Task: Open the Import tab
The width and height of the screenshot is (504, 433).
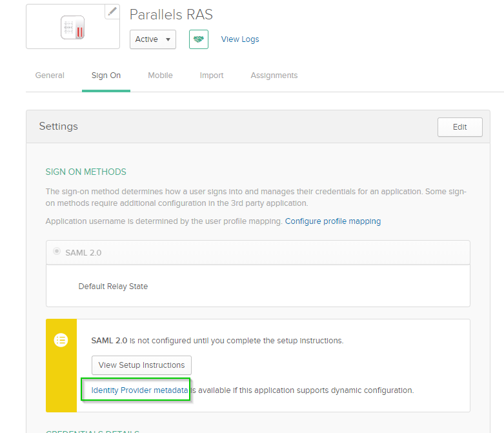Action: coord(212,76)
